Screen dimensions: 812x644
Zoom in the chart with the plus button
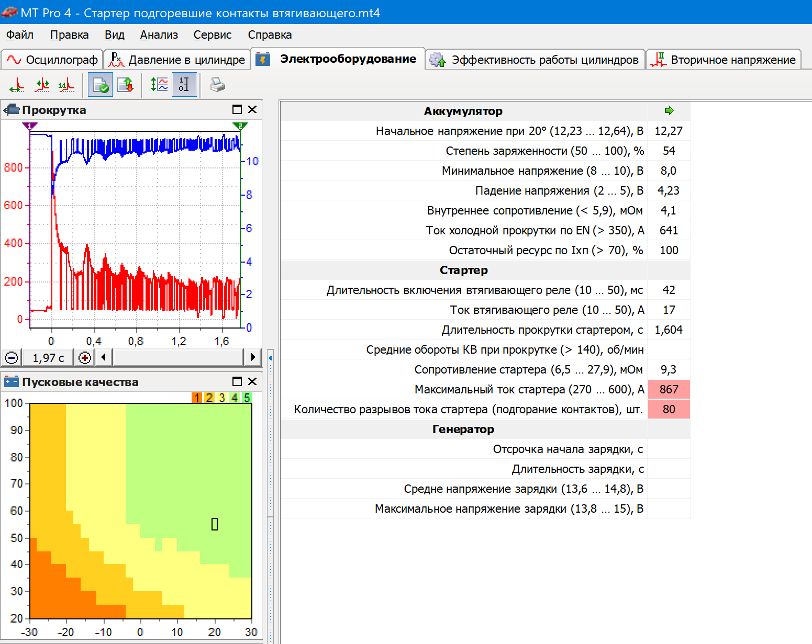[x=85, y=358]
